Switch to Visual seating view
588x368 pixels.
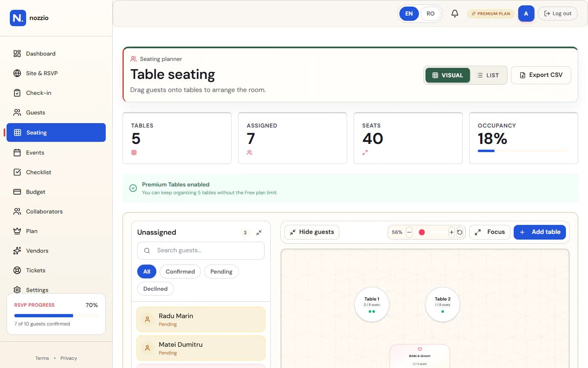point(448,75)
